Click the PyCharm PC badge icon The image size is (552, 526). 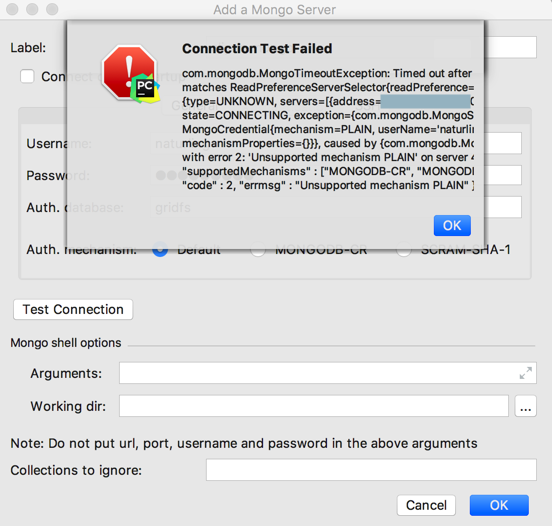click(x=145, y=89)
